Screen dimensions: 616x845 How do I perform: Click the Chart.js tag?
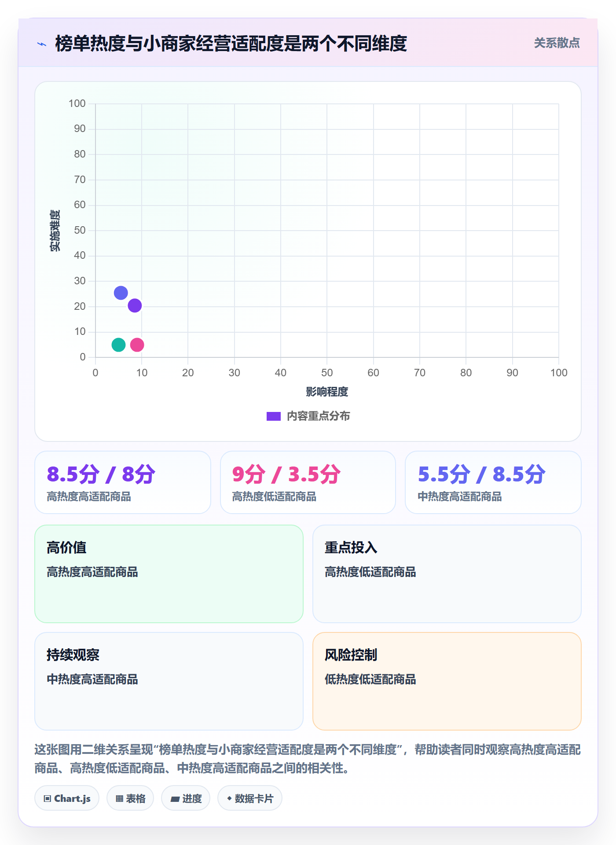pyautogui.click(x=67, y=798)
